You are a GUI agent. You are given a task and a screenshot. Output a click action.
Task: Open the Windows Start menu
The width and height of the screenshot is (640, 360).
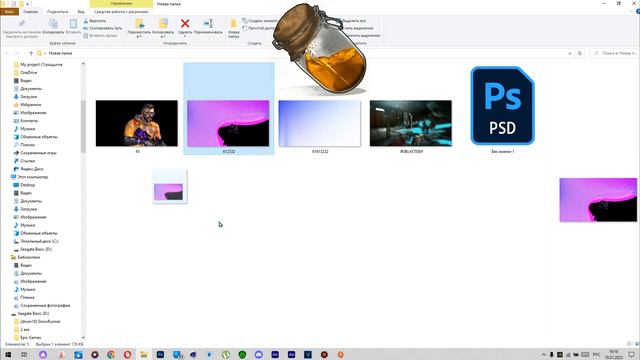pos(8,354)
